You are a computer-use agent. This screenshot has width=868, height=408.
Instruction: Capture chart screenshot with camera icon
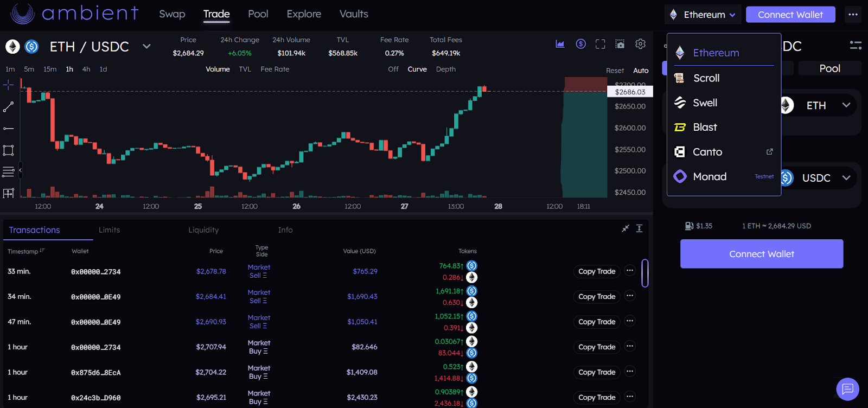click(x=620, y=44)
